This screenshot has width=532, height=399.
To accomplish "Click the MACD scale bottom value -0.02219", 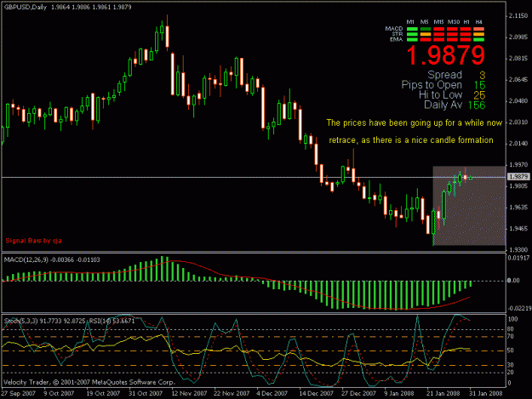I will click(x=519, y=308).
